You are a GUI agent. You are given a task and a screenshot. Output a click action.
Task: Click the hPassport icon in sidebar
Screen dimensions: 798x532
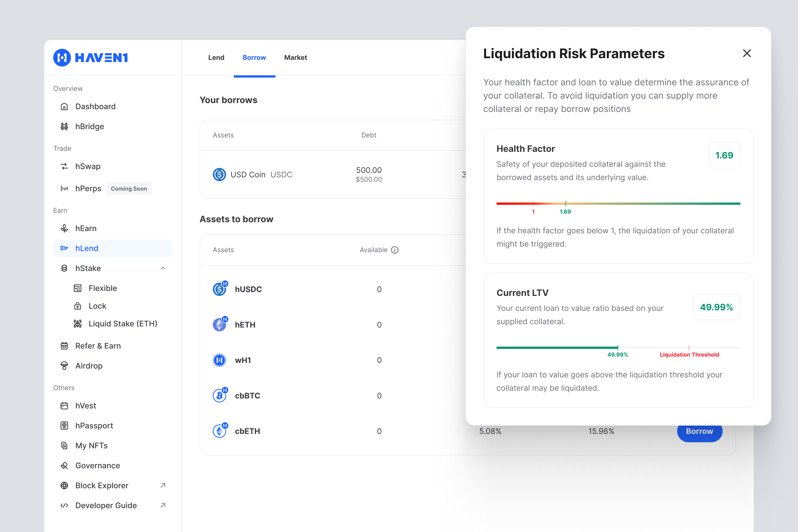point(64,426)
